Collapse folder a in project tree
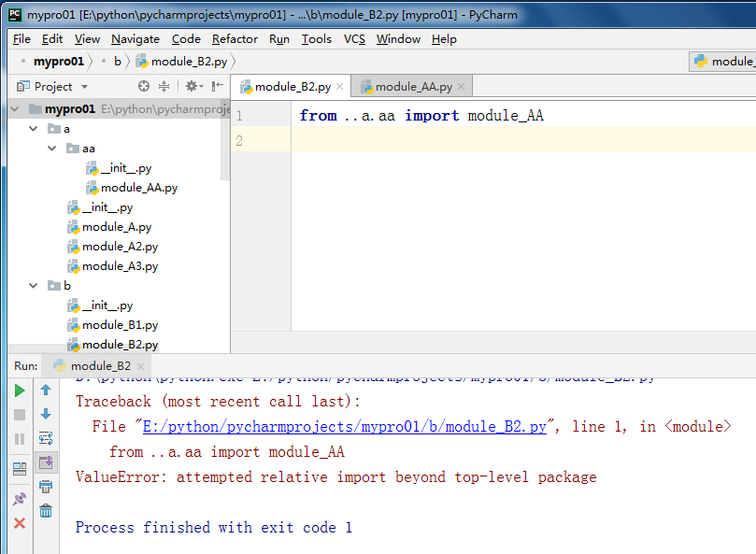 34,129
